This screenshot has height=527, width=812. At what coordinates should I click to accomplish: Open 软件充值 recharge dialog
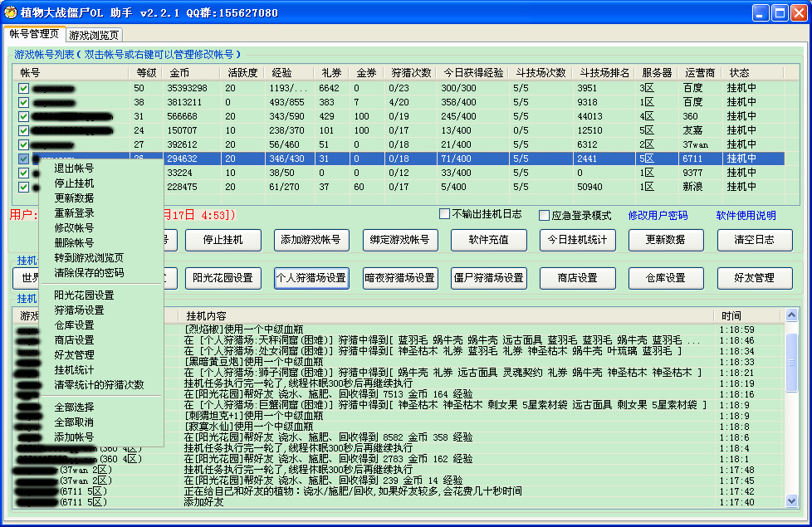click(488, 240)
